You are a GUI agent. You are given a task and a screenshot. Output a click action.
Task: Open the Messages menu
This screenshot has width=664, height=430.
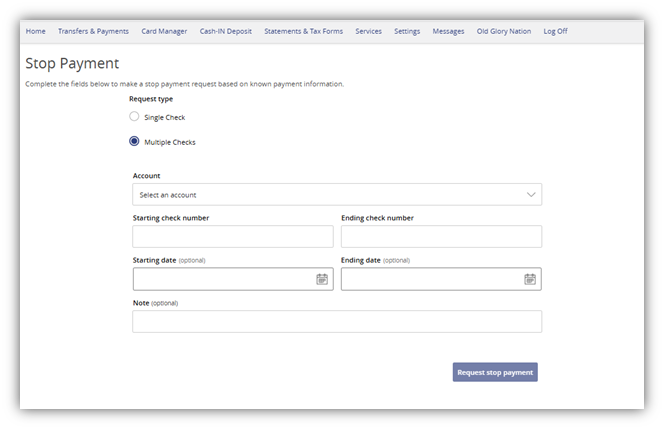click(448, 31)
